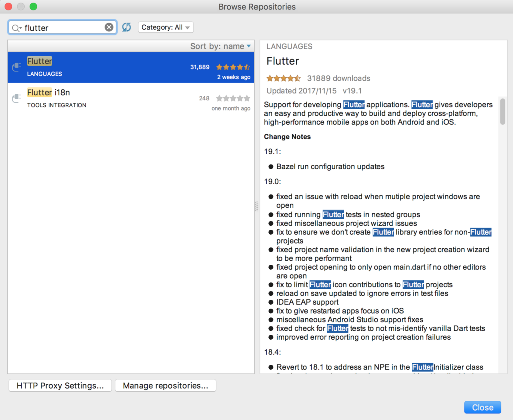
Task: Click the green window zoom button
Action: (33, 6)
